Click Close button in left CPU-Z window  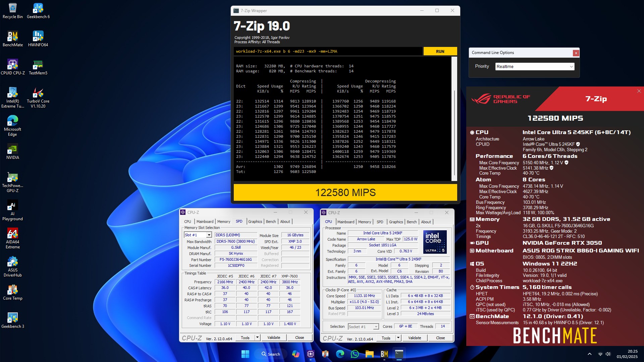click(x=300, y=338)
